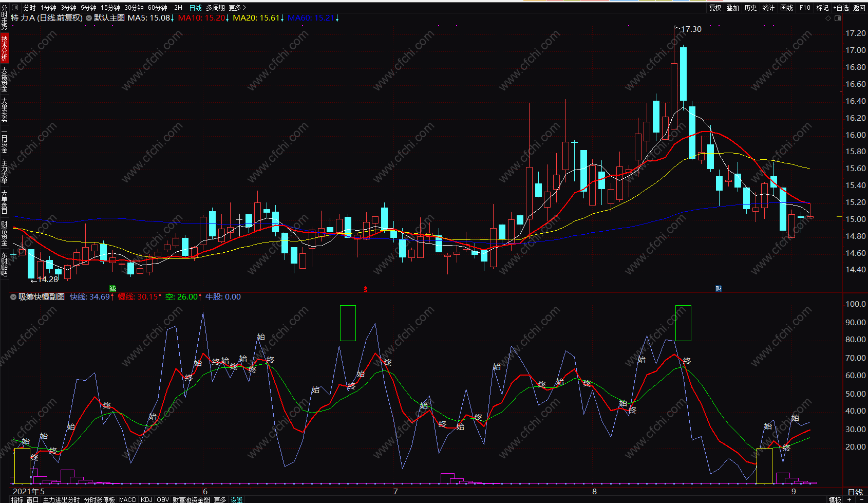Select the 1分钟 period
The image size is (868, 503).
(49, 8)
